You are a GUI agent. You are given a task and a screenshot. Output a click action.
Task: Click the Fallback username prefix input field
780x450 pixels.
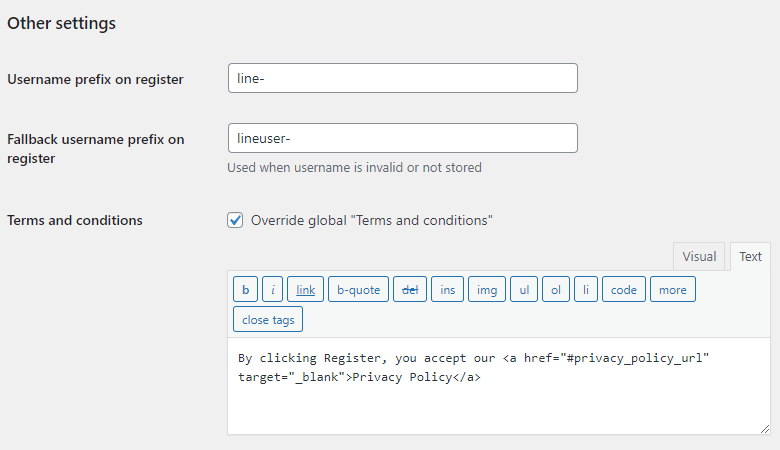402,138
